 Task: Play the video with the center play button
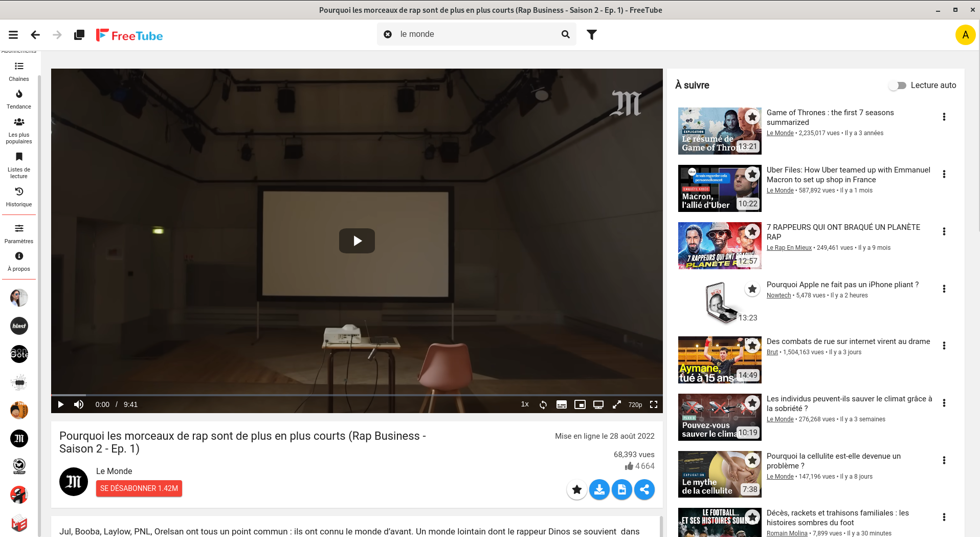(357, 241)
